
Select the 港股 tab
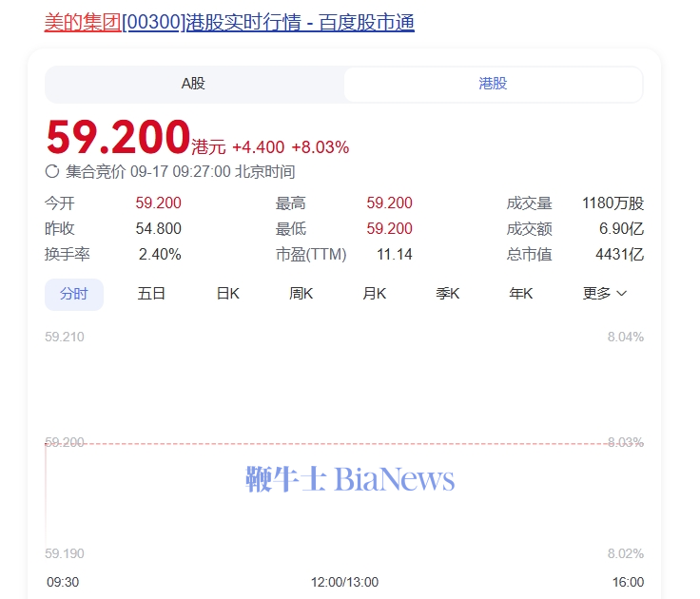[493, 84]
